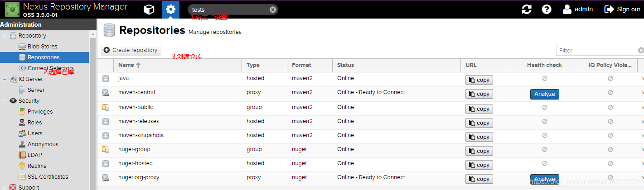
Task: Click the Support lifebuoy icon
Action: point(13,187)
